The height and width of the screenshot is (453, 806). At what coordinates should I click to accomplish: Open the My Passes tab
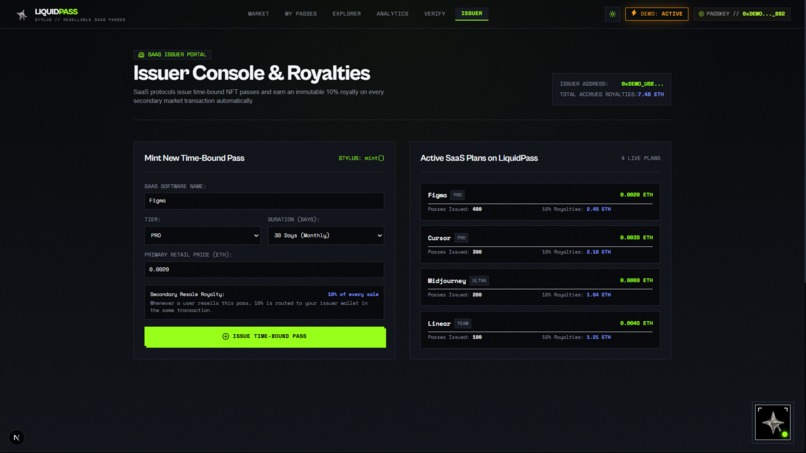click(x=301, y=14)
